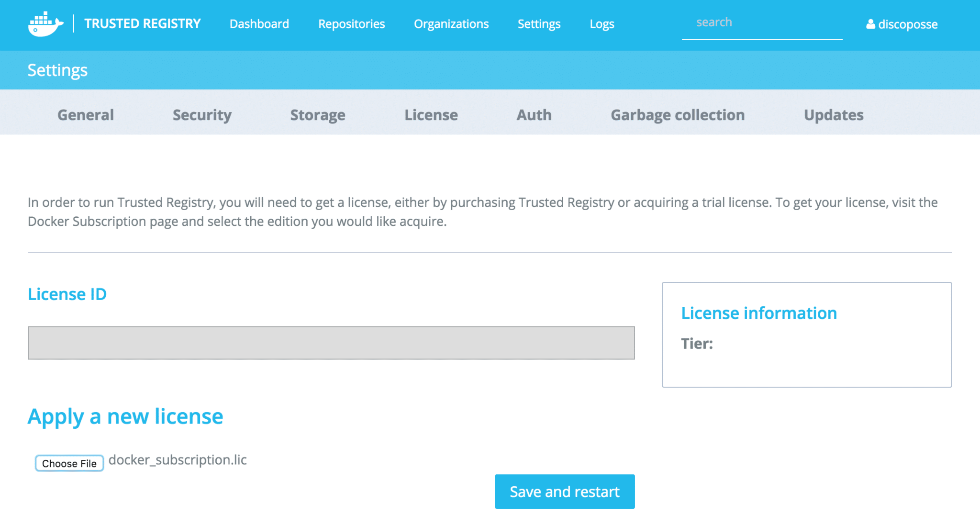The height and width of the screenshot is (525, 980).
Task: Open the Updates tab
Action: [833, 115]
